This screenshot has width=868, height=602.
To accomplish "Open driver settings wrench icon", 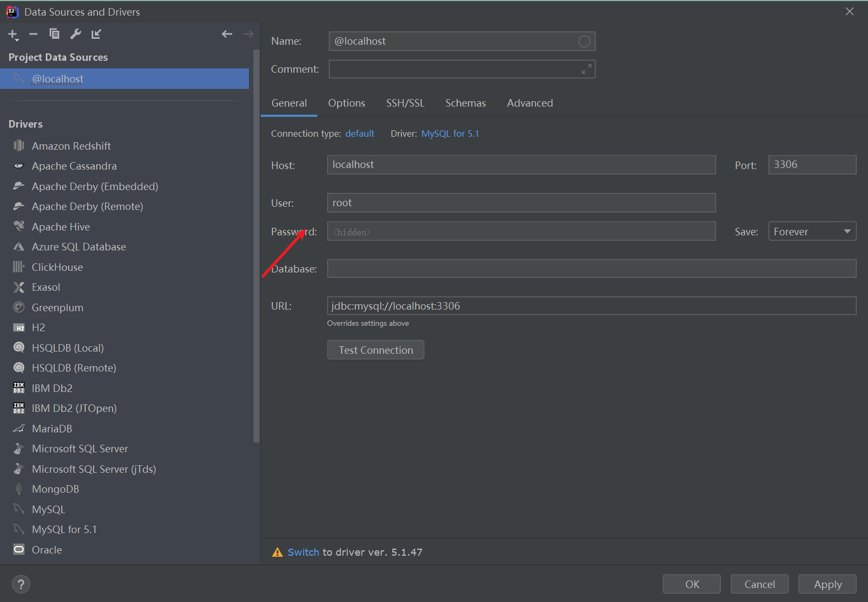I will coord(75,34).
